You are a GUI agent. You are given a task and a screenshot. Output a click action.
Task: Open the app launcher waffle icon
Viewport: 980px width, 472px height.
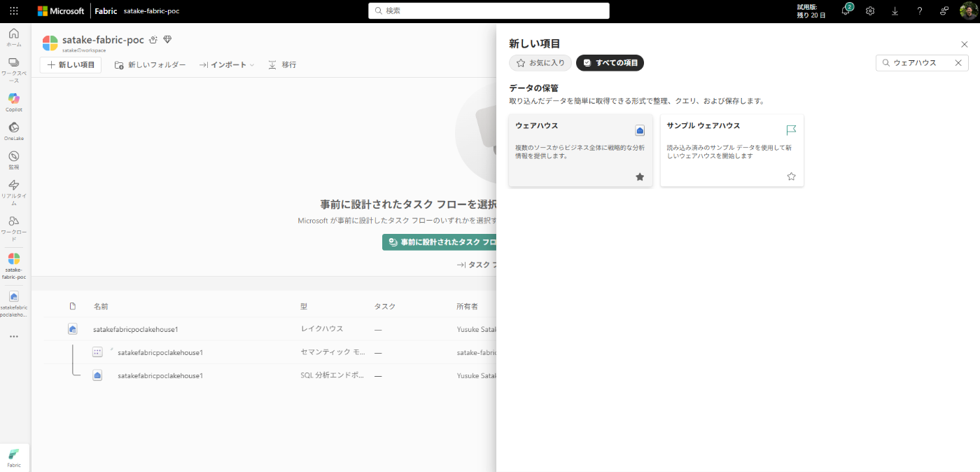click(14, 11)
